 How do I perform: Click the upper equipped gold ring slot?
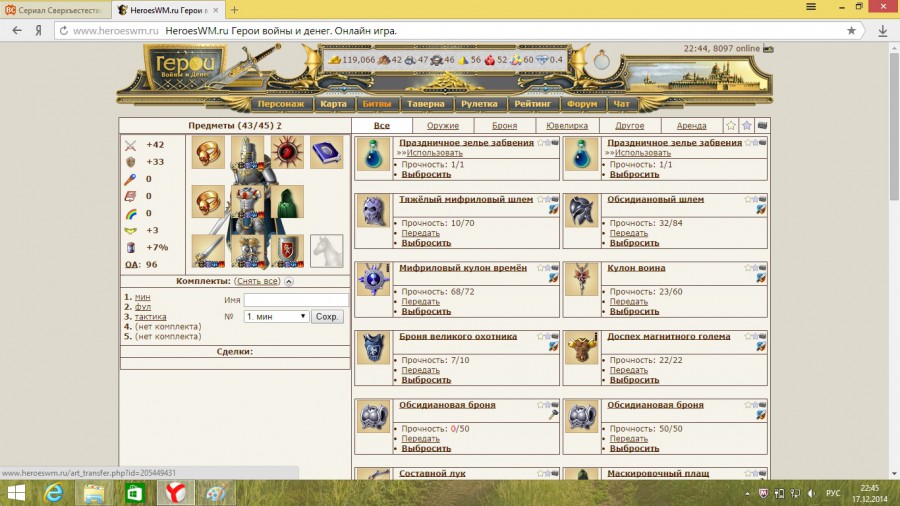point(208,152)
